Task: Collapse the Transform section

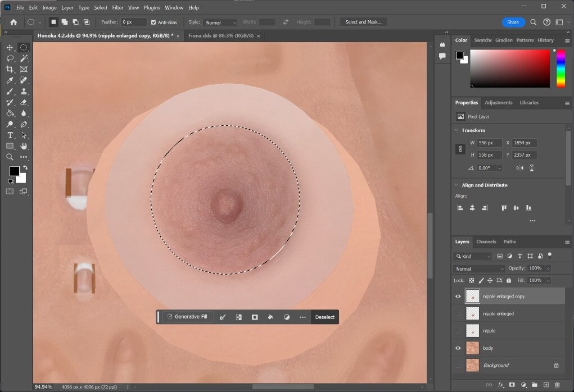Action: point(456,130)
